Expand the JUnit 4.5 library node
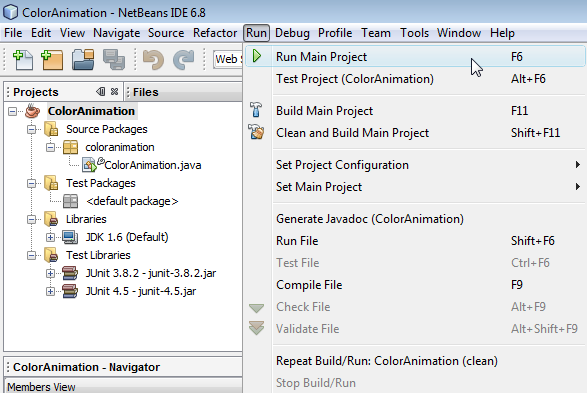The height and width of the screenshot is (393, 587). coord(50,291)
